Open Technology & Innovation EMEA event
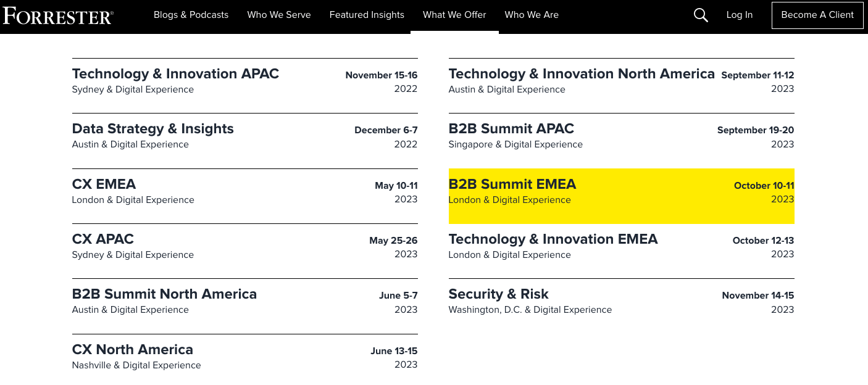Screen dimensions: 868x385 point(622,251)
